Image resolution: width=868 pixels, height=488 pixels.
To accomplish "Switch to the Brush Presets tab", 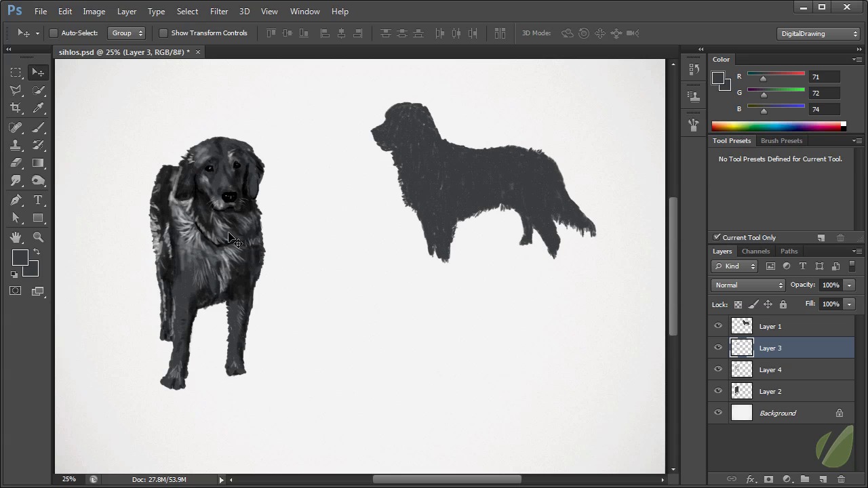I will (x=781, y=141).
